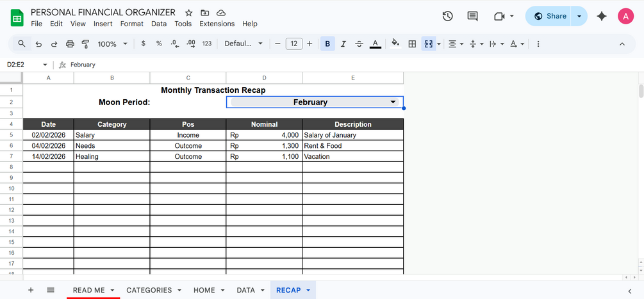Image resolution: width=644 pixels, height=299 pixels.
Task: Open version history clock icon
Action: pos(447,17)
